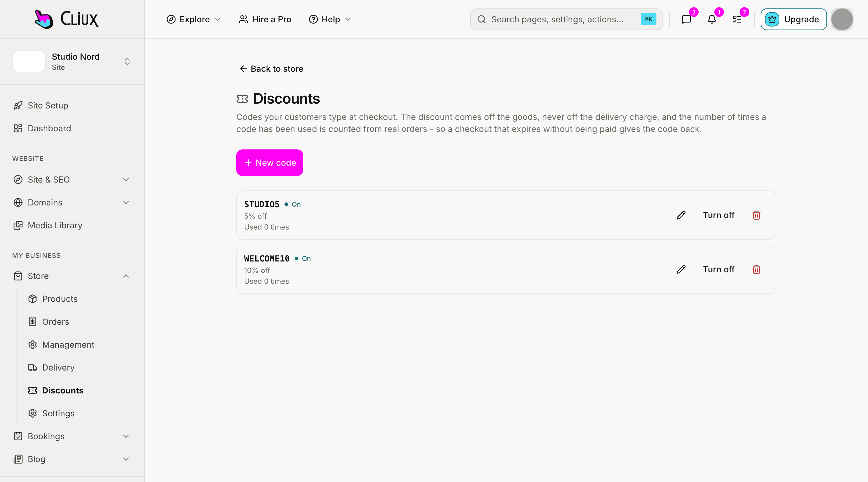The image size is (868, 482).
Task: Click the Products box icon
Action: point(33,299)
